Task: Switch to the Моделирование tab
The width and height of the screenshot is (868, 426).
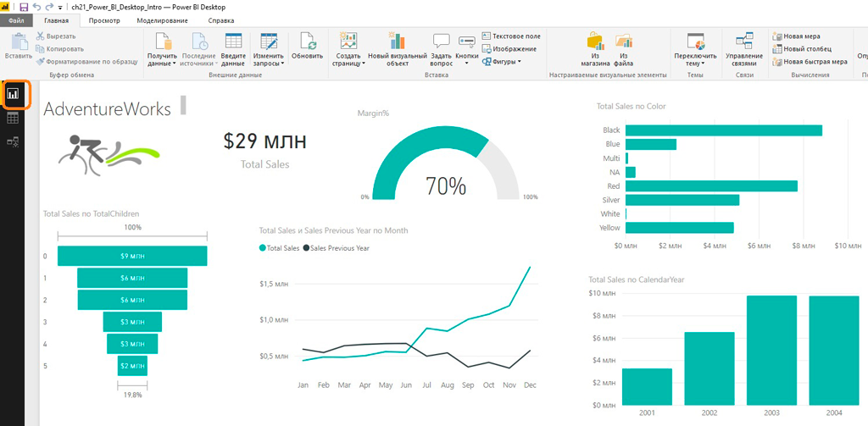Action: click(162, 20)
